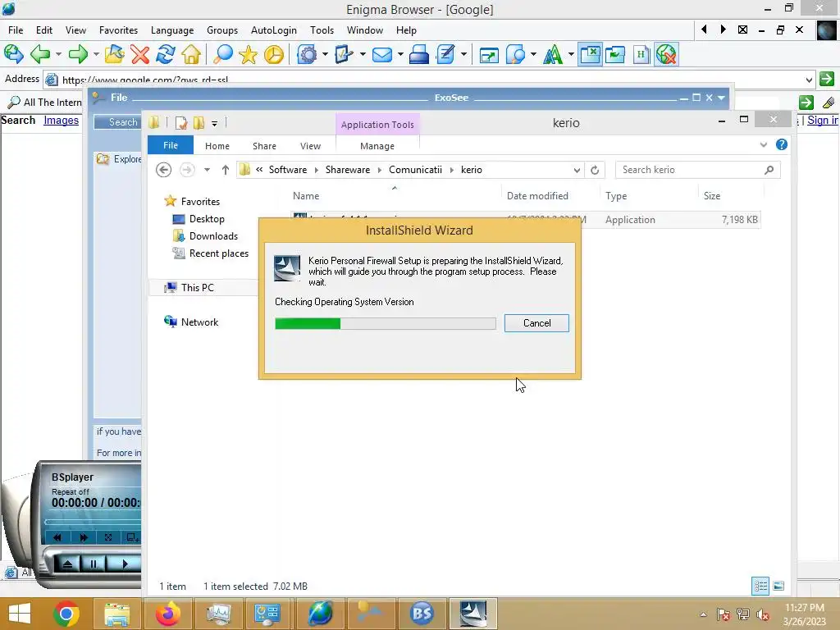
Task: Open recent locations dropdown in kerio navigation
Action: (x=207, y=170)
